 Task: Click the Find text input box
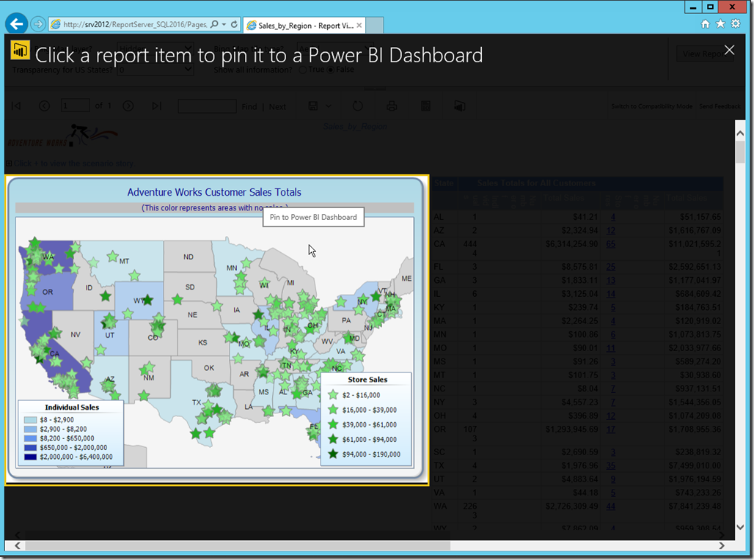coord(208,106)
